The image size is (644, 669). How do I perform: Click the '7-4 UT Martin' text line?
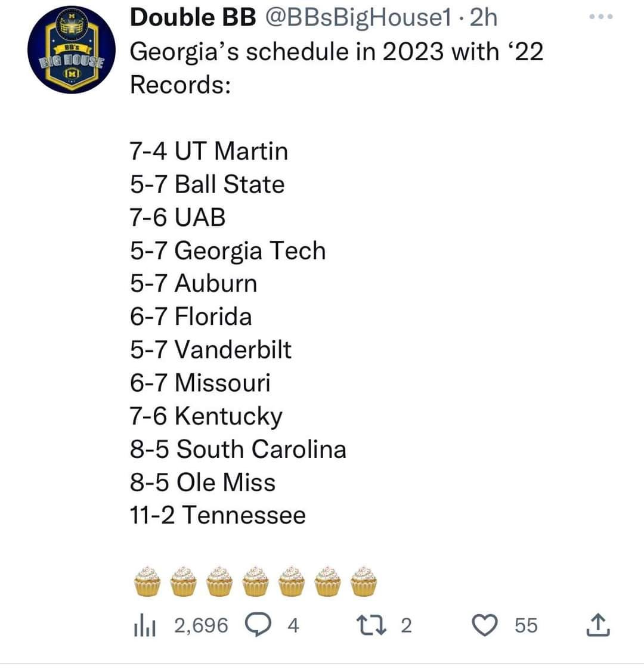click(209, 151)
